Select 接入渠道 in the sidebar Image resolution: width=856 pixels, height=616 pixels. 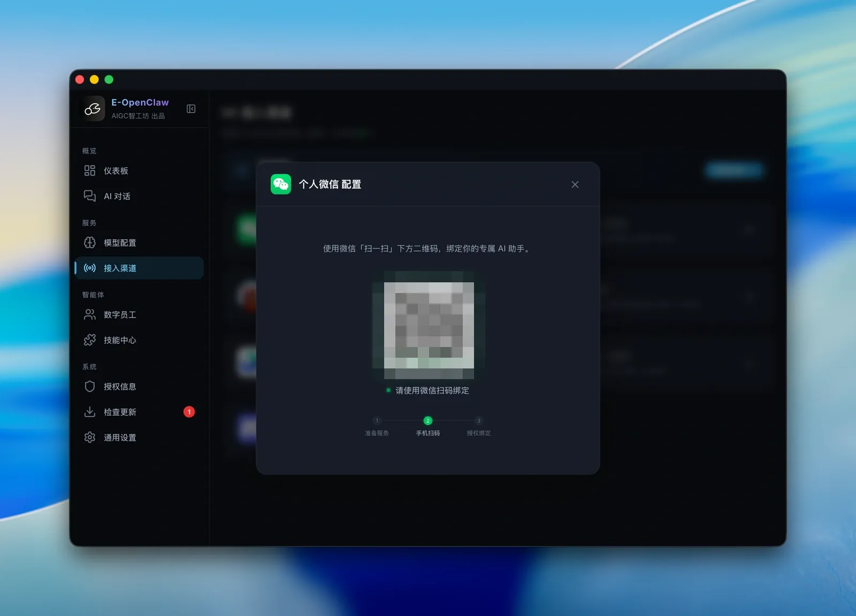(139, 268)
